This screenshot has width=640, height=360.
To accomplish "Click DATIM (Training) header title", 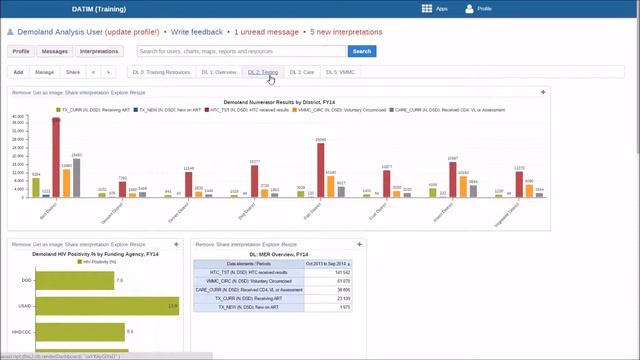I will click(x=99, y=9).
